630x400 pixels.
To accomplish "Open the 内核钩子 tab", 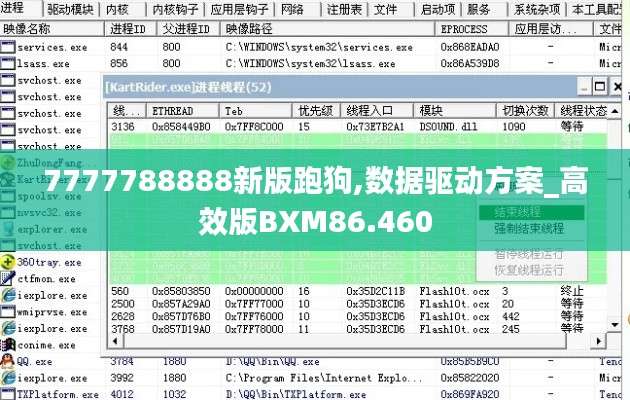I will 176,9.
